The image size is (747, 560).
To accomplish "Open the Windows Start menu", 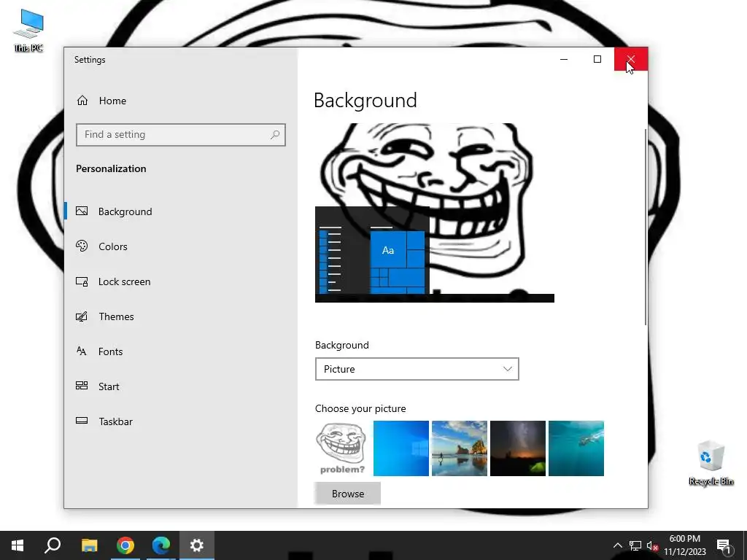I will click(18, 545).
